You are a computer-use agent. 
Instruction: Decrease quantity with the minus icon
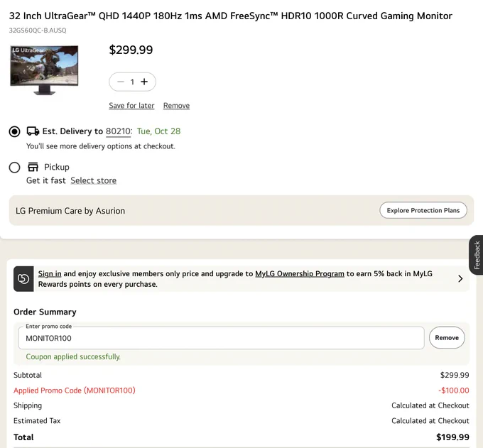(121, 82)
